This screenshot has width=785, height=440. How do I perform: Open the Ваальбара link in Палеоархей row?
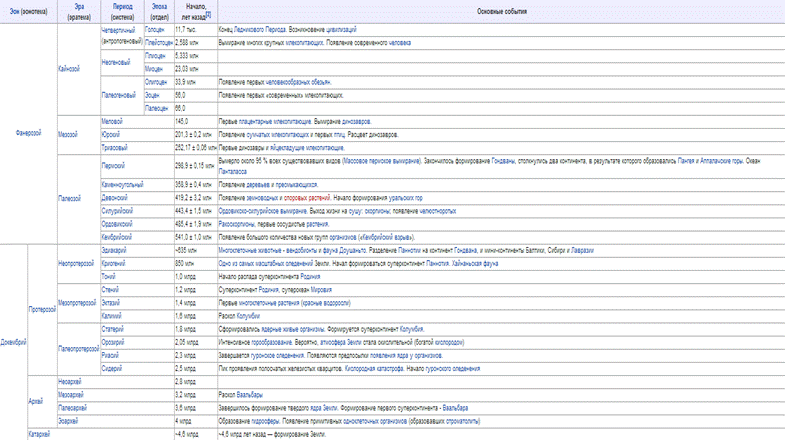455,408
